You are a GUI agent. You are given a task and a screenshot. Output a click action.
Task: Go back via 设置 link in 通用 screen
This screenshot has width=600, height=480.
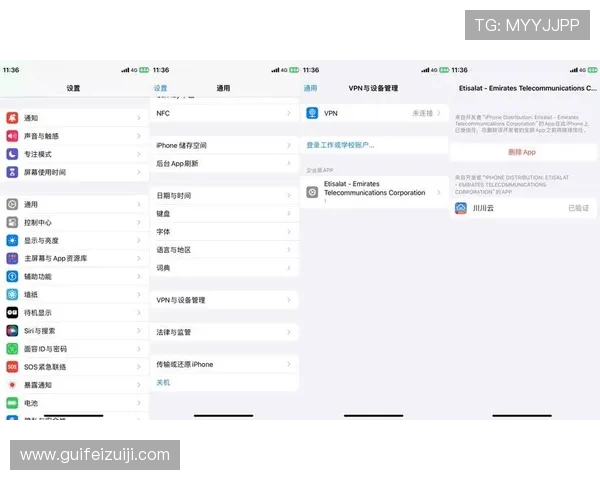(161, 88)
